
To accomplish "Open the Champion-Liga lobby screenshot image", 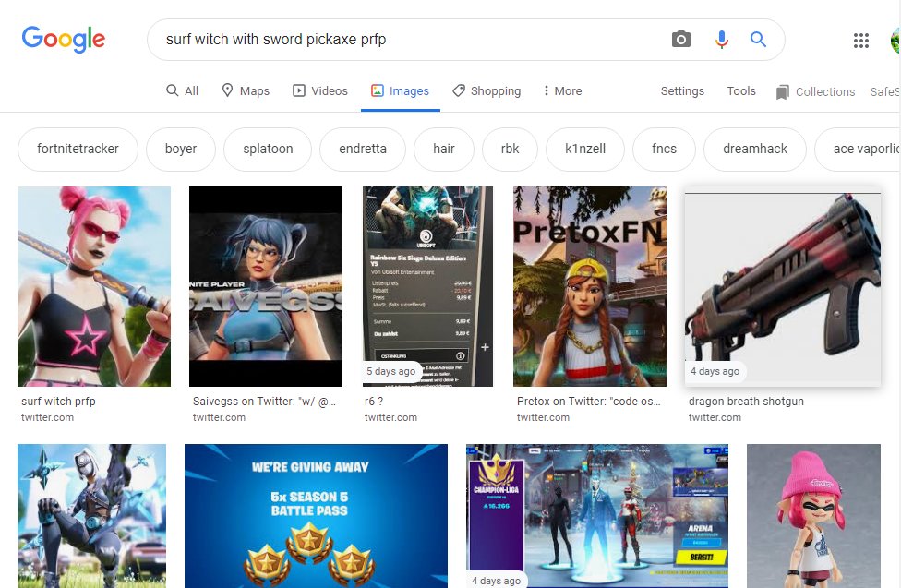I will point(597,516).
